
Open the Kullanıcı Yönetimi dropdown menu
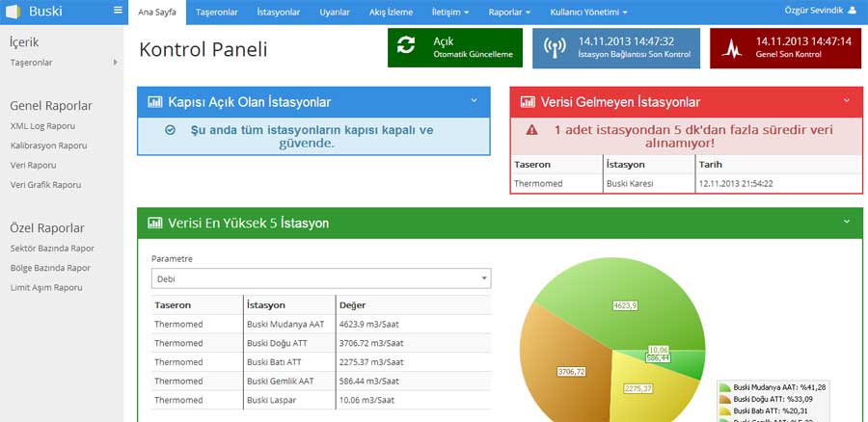point(588,13)
